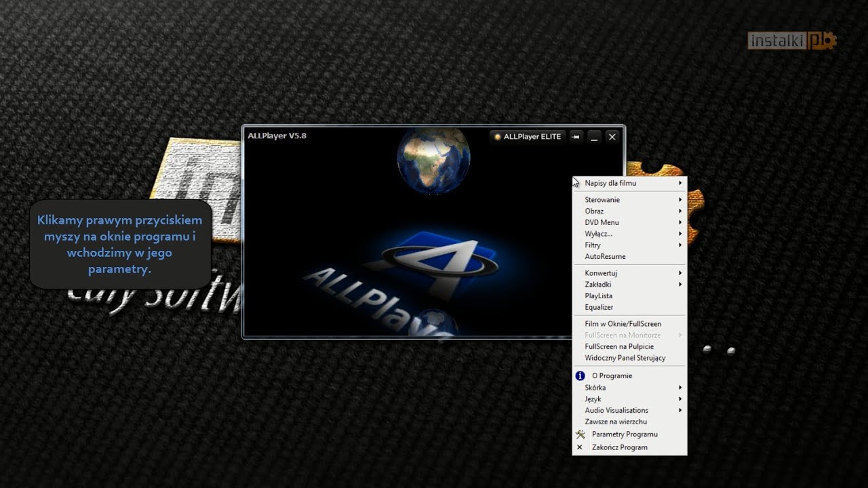Open the Sterowanie submenu

(x=629, y=200)
